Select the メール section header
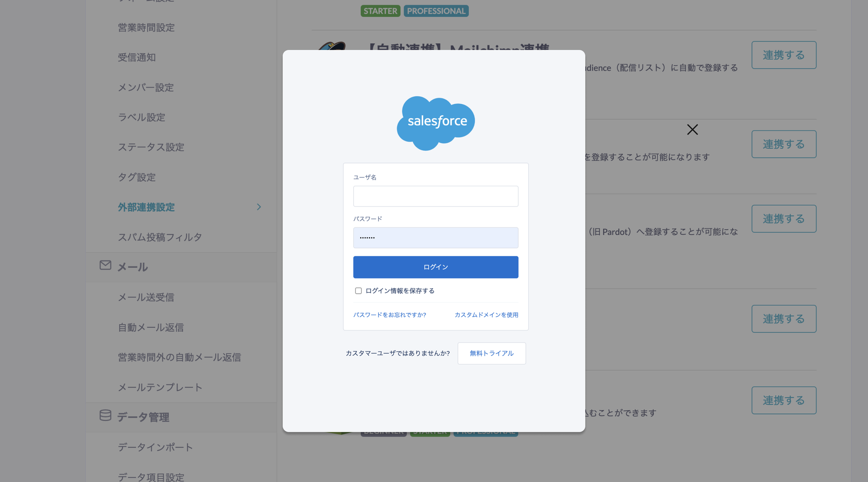Viewport: 868px width, 482px height. [181, 267]
